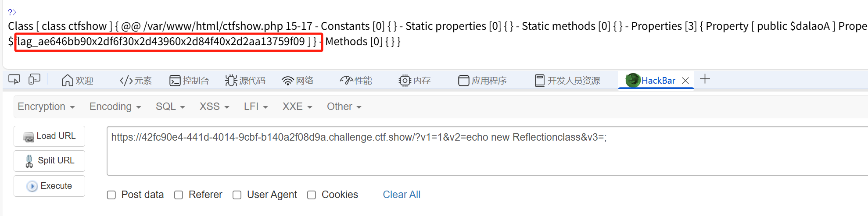Open the Elements (元素) panel
The width and height of the screenshot is (868, 216).
coord(136,81)
